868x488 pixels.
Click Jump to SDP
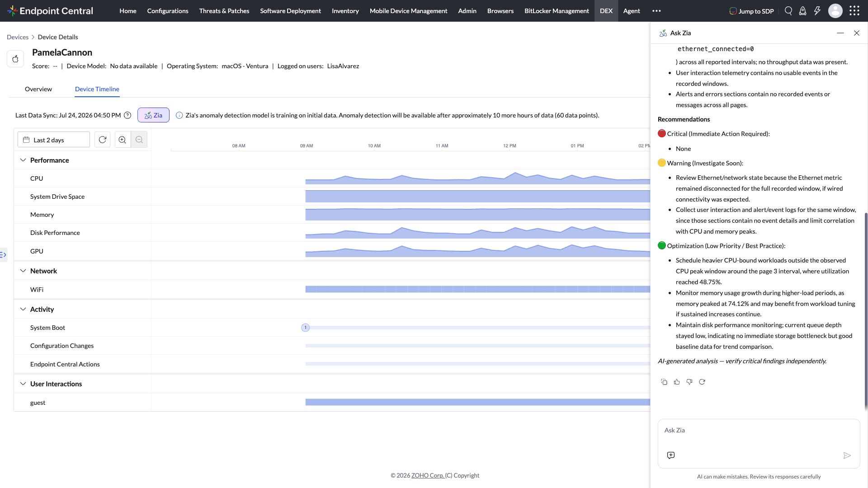coord(751,11)
